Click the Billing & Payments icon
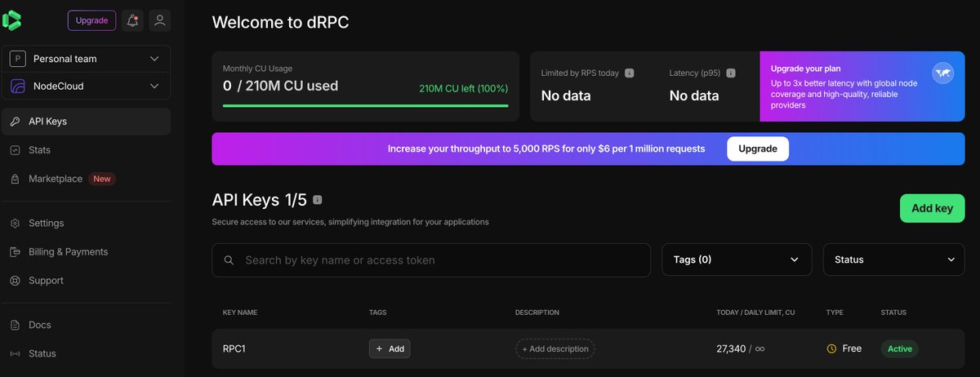 15,252
